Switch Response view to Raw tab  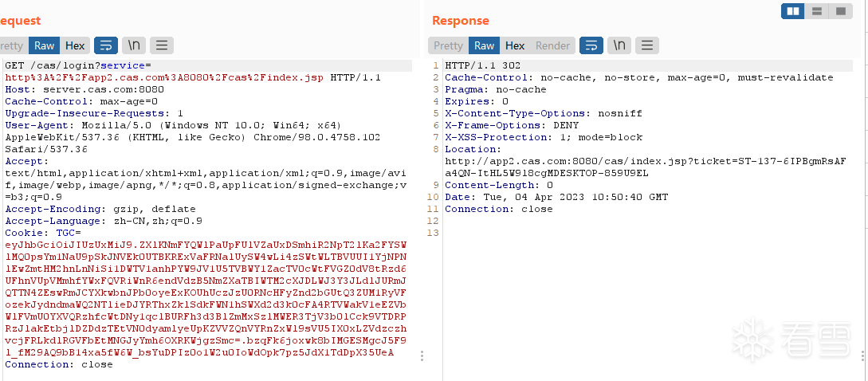point(485,45)
